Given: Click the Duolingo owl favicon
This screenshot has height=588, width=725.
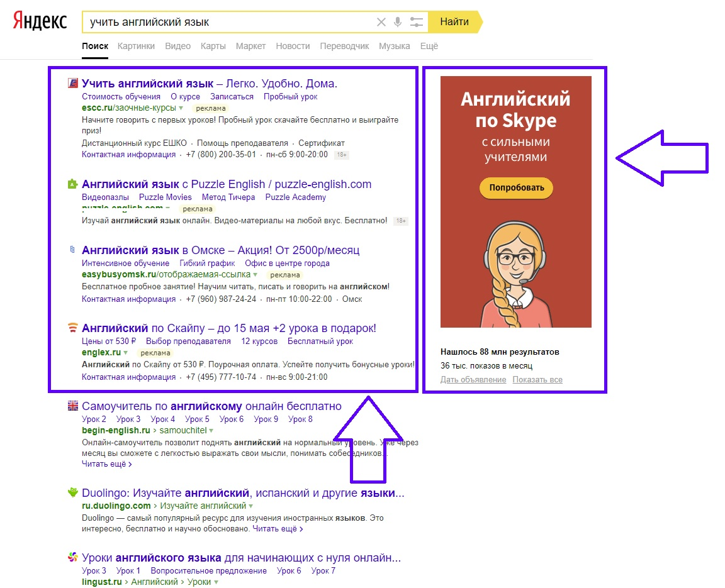Looking at the screenshot, I should pos(72,492).
